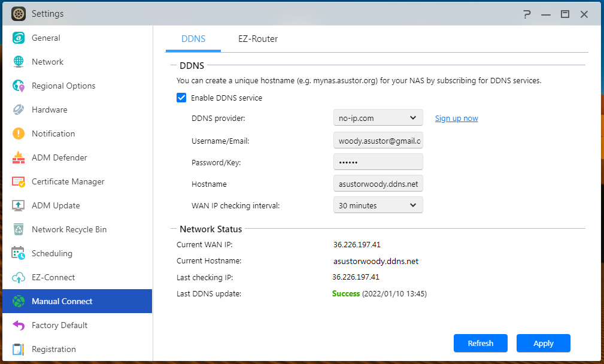
Task: Focus the Password/Key field
Action: tap(378, 162)
